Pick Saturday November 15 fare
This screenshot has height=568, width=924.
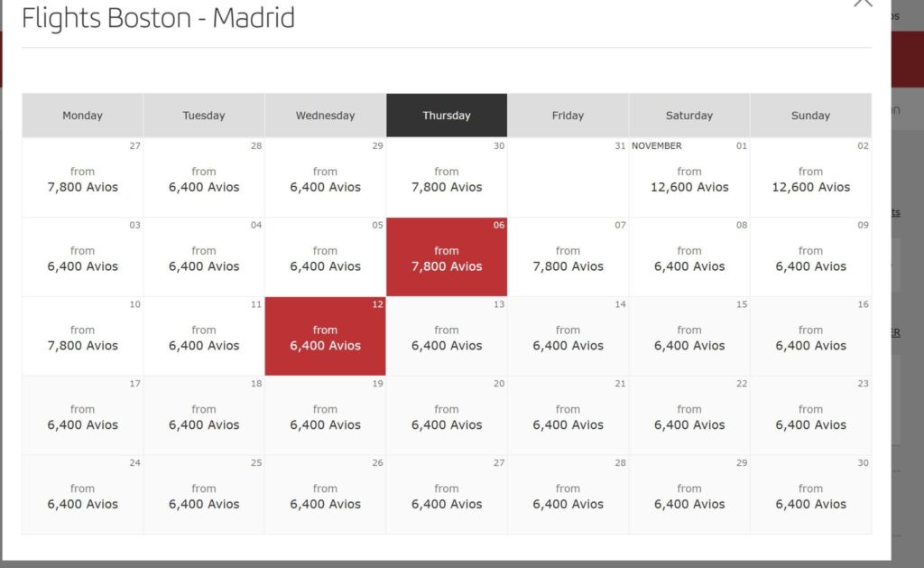689,336
